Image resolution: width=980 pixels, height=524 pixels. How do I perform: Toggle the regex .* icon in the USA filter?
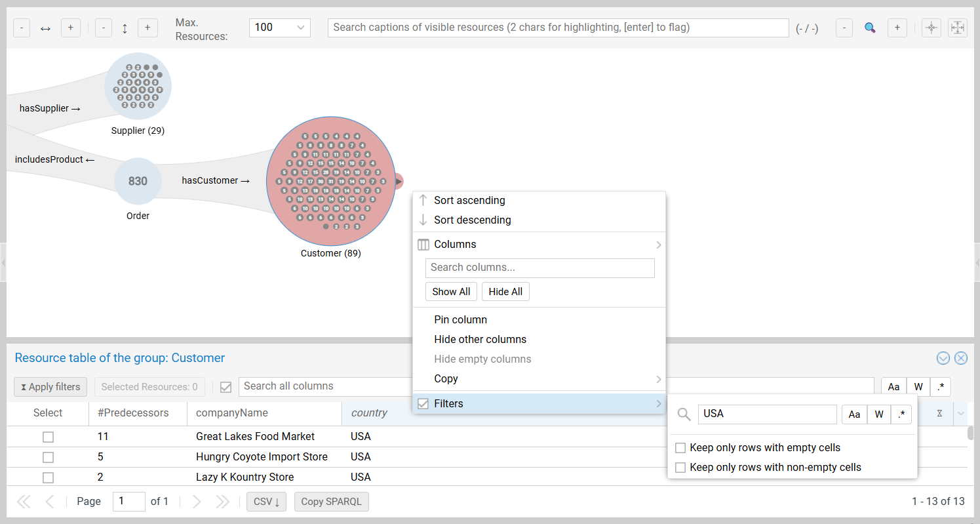coord(901,414)
